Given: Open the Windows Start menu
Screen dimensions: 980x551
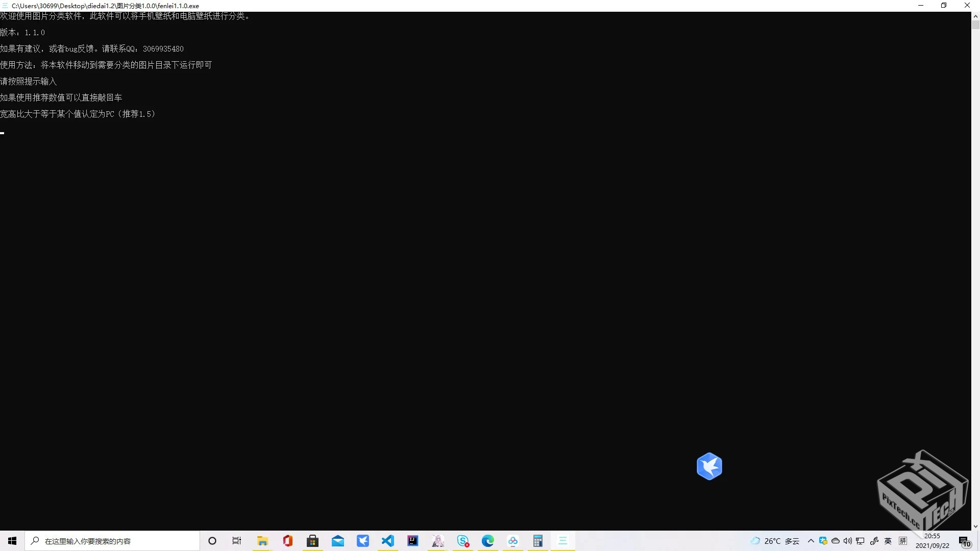Looking at the screenshot, I should pos(12,541).
